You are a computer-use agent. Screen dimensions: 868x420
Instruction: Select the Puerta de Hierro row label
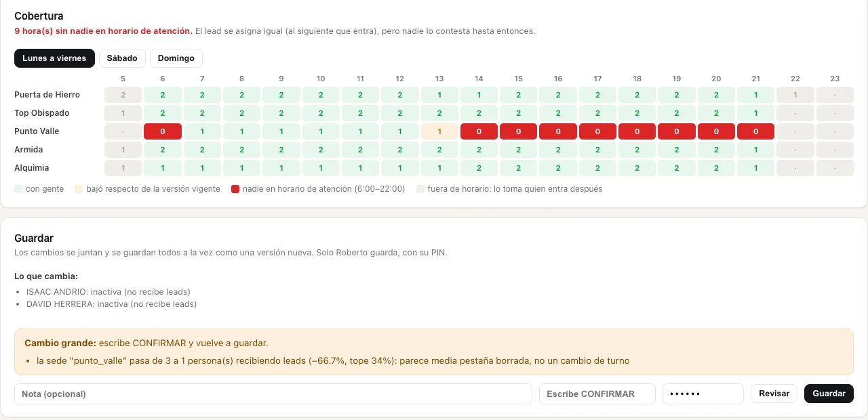(47, 95)
